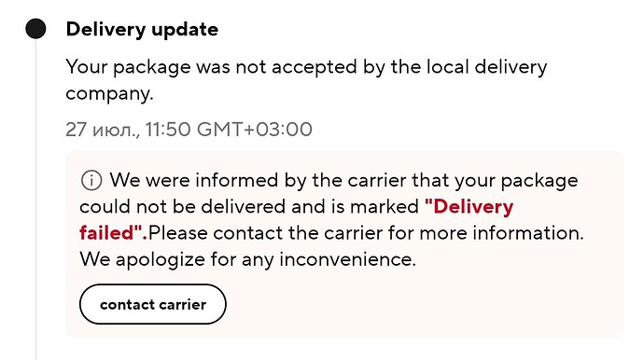Click the word company. in the message

(109, 93)
